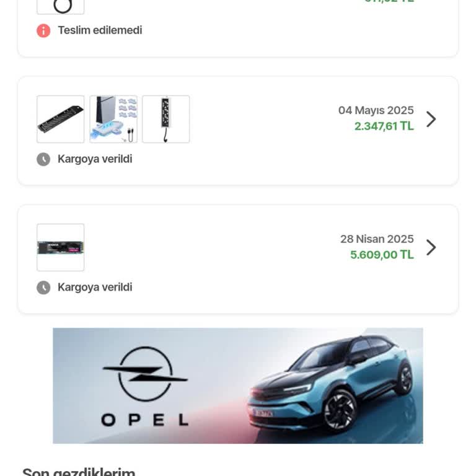Select the 04 Mayıs 2025 order date
476x476 pixels.
tap(376, 110)
